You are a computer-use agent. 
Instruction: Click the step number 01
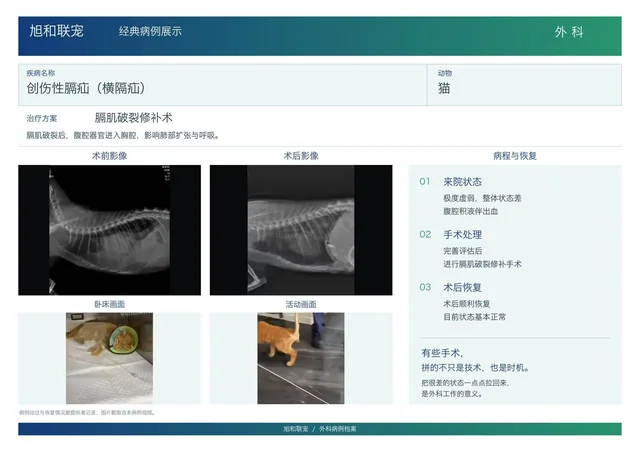tap(425, 181)
